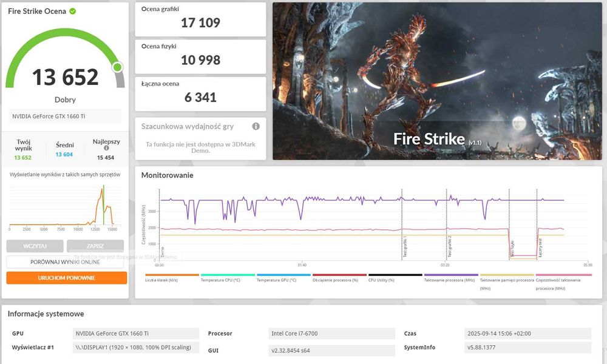Open PORÓWNAJ WYNIKI ONLINE

click(65, 262)
